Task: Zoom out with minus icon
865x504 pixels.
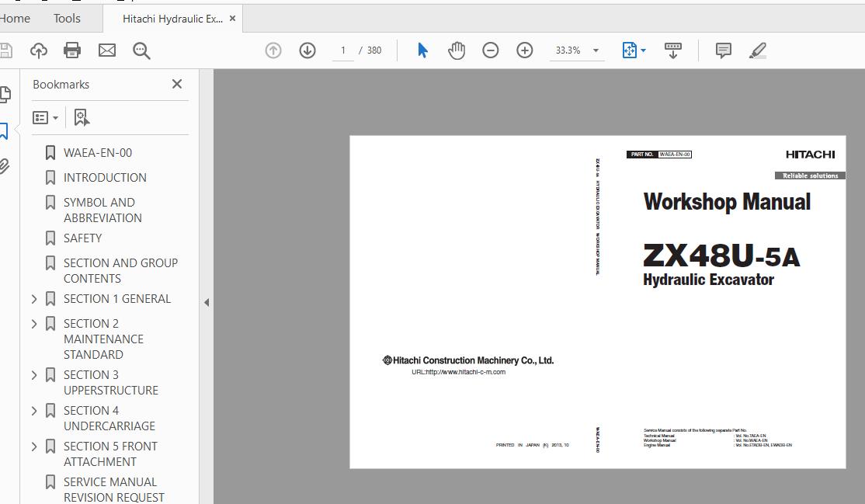Action: [x=491, y=50]
